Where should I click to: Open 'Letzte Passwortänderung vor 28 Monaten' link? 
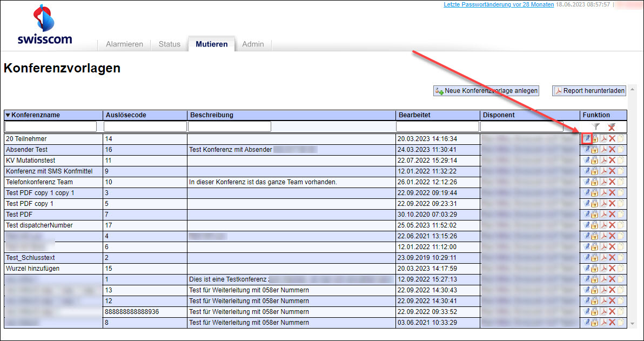click(x=499, y=5)
